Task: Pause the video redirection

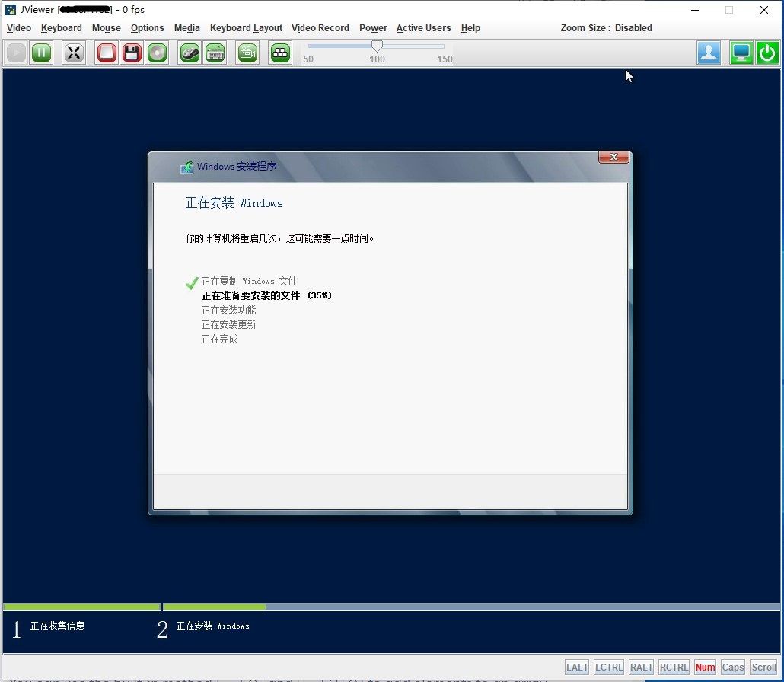Action: click(x=42, y=53)
